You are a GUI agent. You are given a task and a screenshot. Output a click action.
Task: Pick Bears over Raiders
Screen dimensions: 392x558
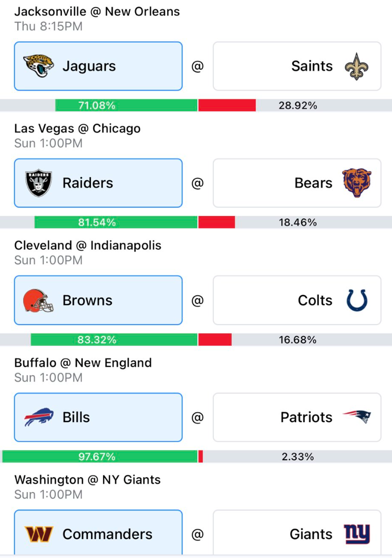(297, 183)
